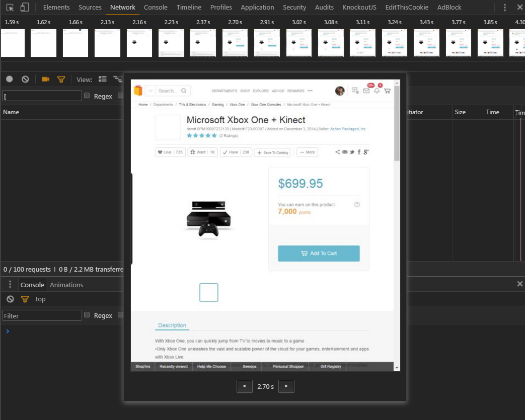525x420 pixels.
Task: Click the blue console prompt chevron
Action: [8, 331]
